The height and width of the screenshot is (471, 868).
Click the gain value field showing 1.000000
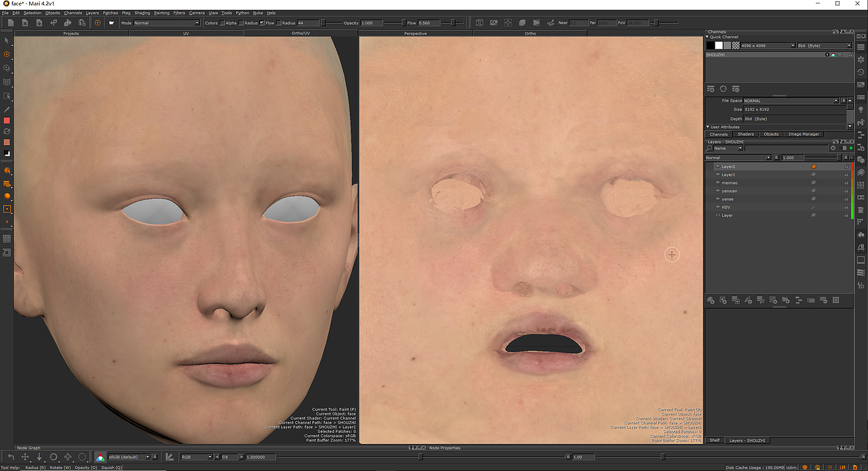[260, 457]
